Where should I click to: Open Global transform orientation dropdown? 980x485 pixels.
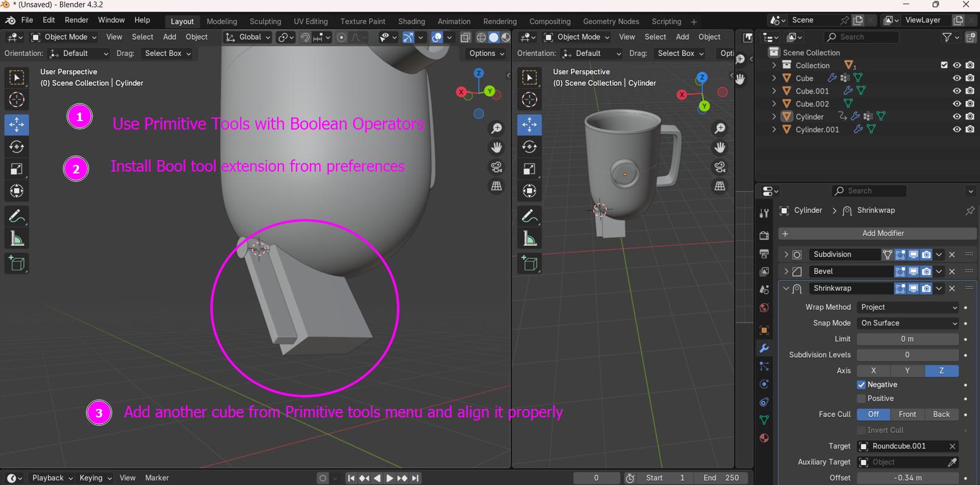(247, 37)
